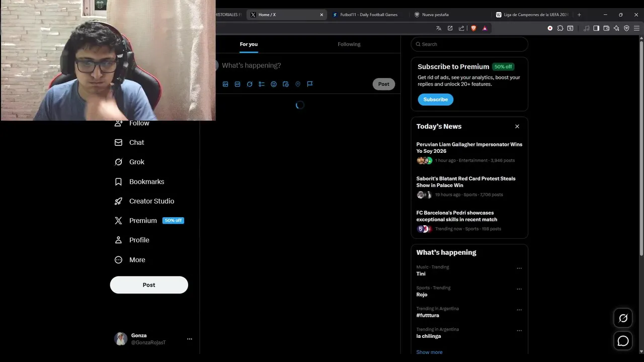Click the 50% off Premium sidebar badge
This screenshot has height=362, width=644.
coord(173,221)
